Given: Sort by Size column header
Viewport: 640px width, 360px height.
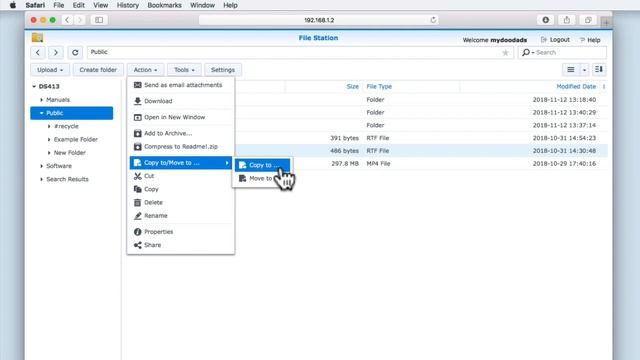Looking at the screenshot, I should coord(353,87).
